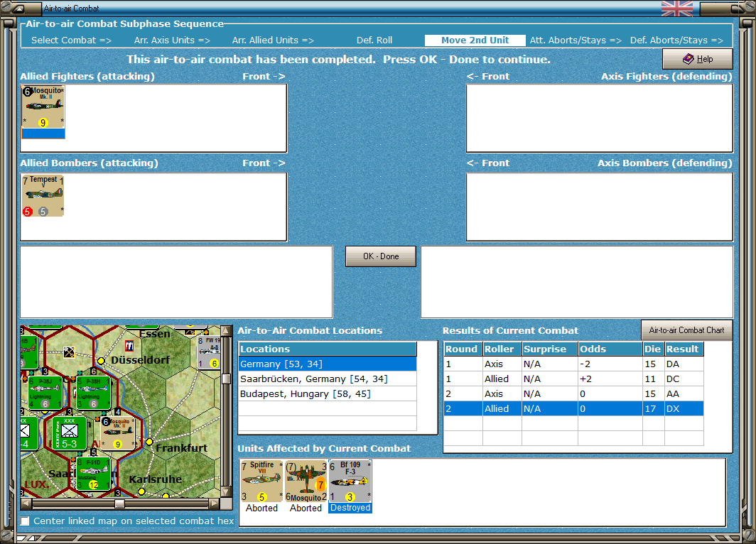Click the FW 190 A-8 counter on map
This screenshot has width=756, height=544.
click(209, 352)
